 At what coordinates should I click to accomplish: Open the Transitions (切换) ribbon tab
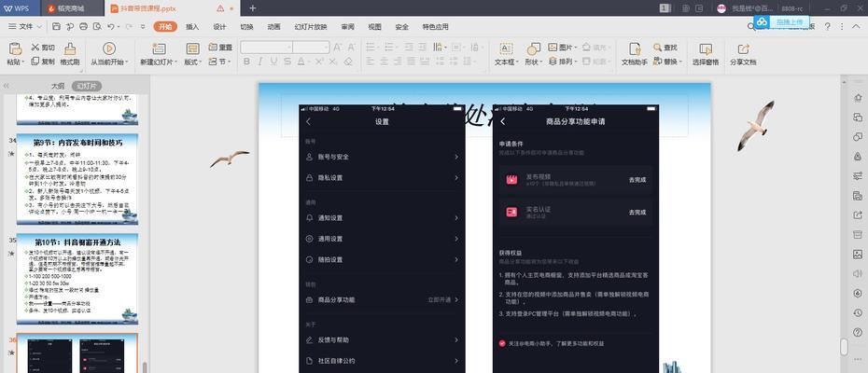pyautogui.click(x=247, y=26)
